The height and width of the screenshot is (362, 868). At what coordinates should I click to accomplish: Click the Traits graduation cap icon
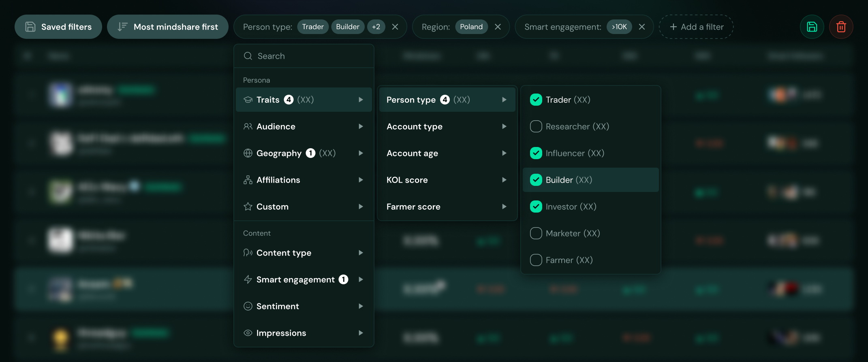pyautogui.click(x=248, y=100)
